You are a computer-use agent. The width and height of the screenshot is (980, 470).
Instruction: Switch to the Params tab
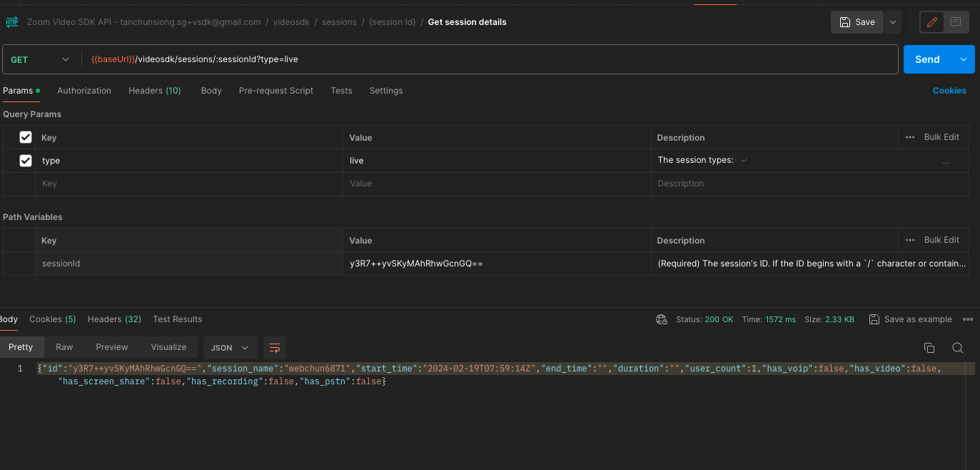tap(21, 91)
